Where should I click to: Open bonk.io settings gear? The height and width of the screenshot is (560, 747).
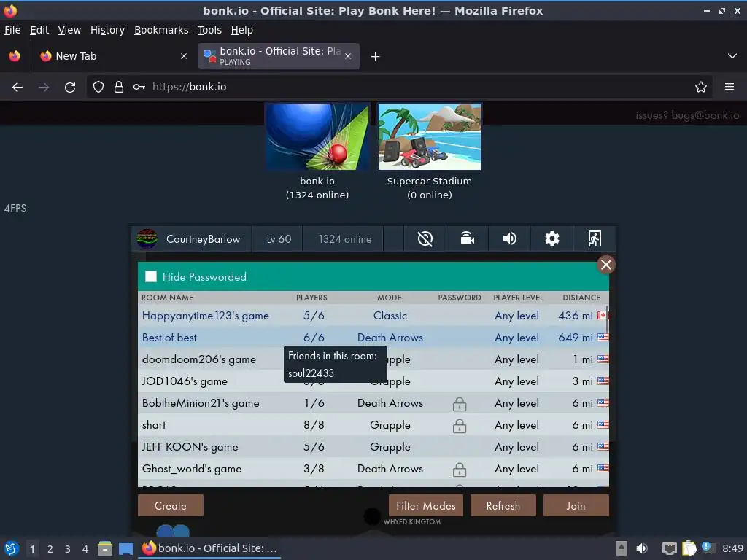[x=552, y=238]
